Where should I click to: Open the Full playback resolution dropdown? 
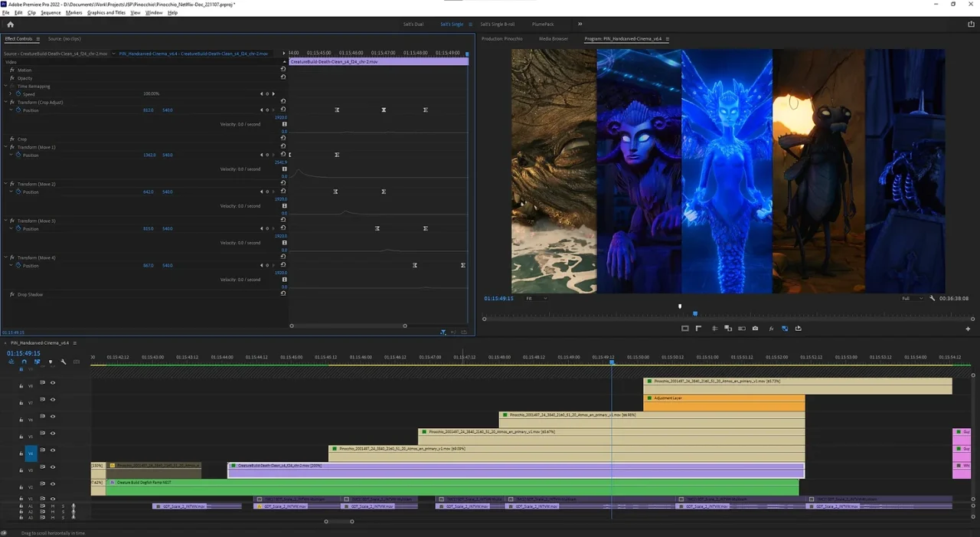(x=910, y=298)
